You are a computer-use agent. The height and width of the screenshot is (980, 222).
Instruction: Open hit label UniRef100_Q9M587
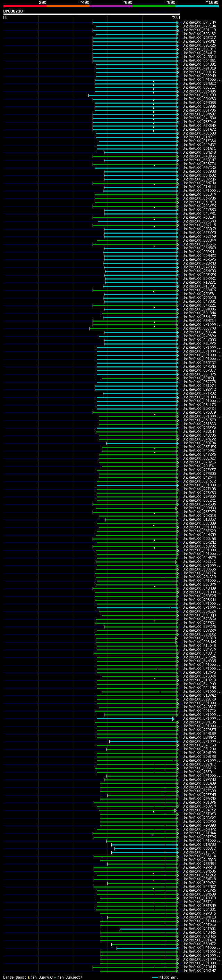click(x=199, y=114)
